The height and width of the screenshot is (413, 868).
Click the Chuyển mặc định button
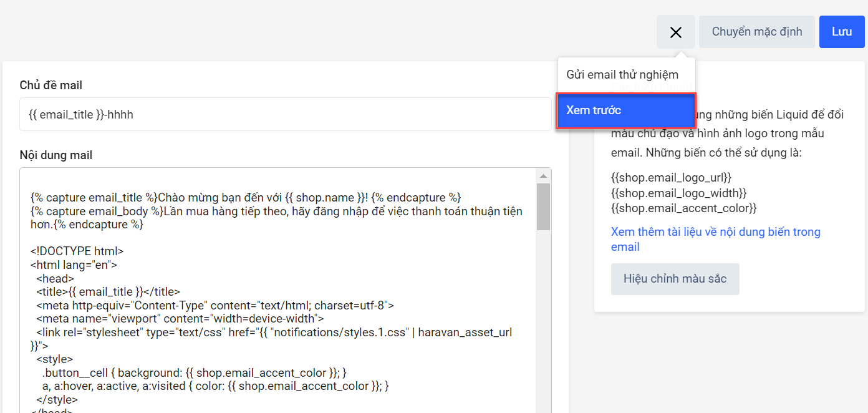(x=756, y=32)
